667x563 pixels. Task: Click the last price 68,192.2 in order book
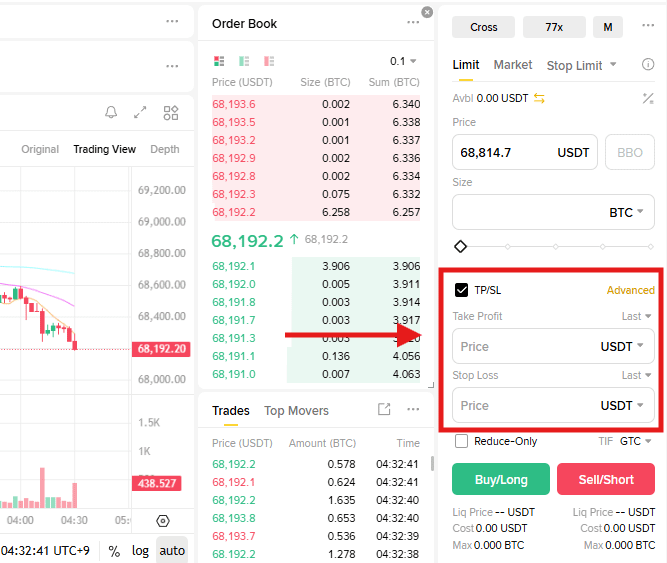247,241
